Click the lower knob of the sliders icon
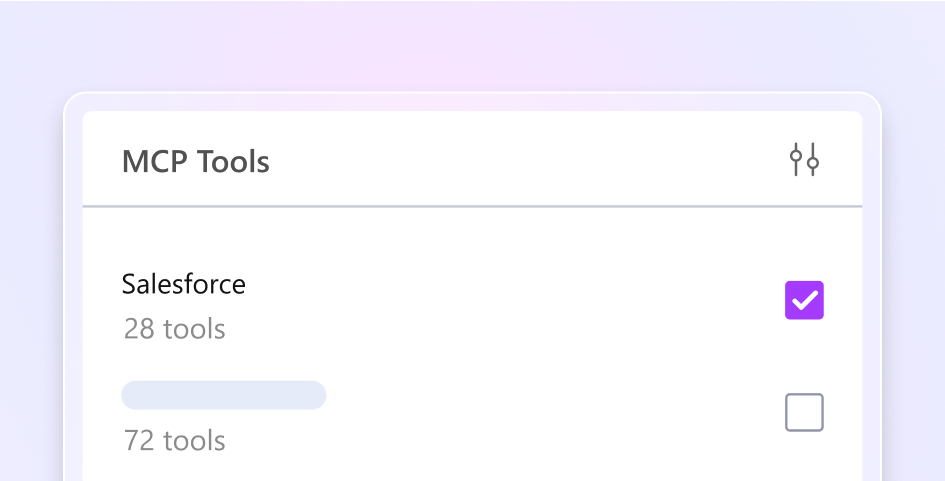The image size is (945, 481). pos(813,165)
